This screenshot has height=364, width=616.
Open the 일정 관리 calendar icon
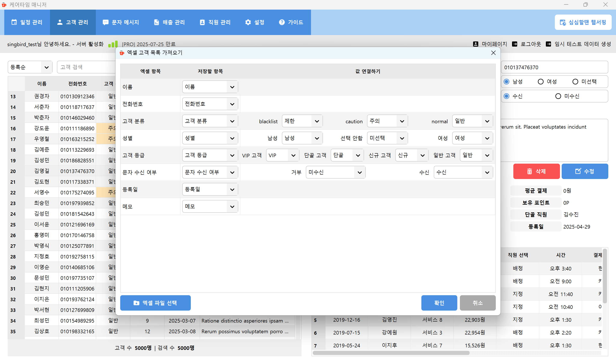[x=14, y=22]
